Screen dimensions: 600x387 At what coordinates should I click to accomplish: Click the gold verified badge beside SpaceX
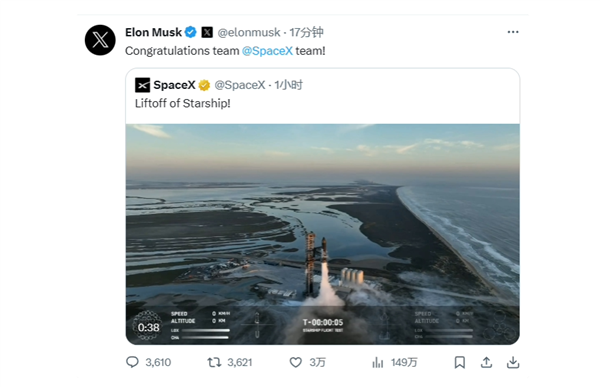(204, 85)
